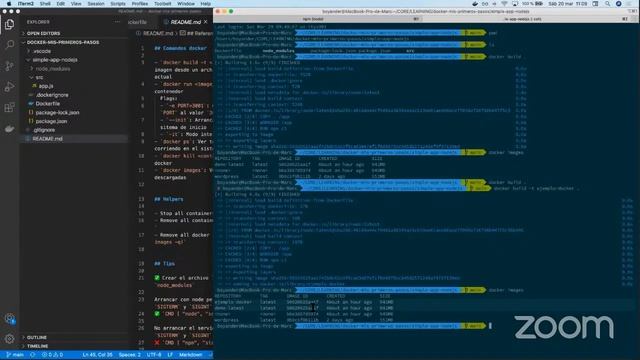640x360 pixels.
Task: Change indentation via Spaces: 2
Action: click(x=130, y=355)
